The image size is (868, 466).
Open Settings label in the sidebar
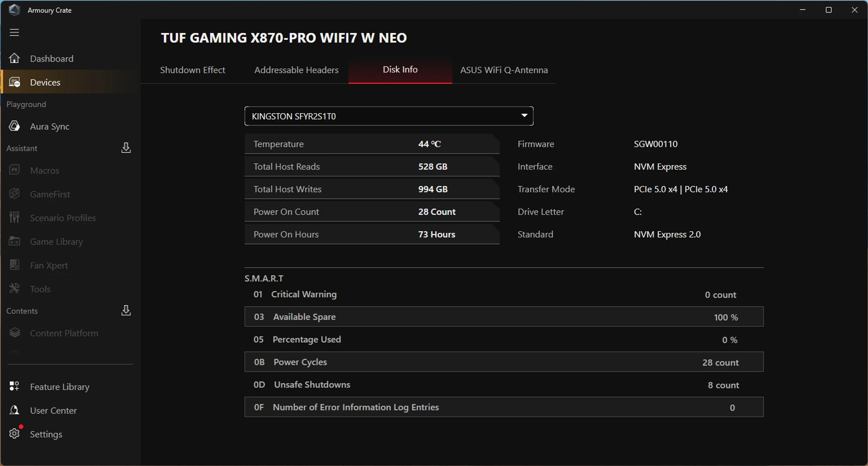[46, 434]
